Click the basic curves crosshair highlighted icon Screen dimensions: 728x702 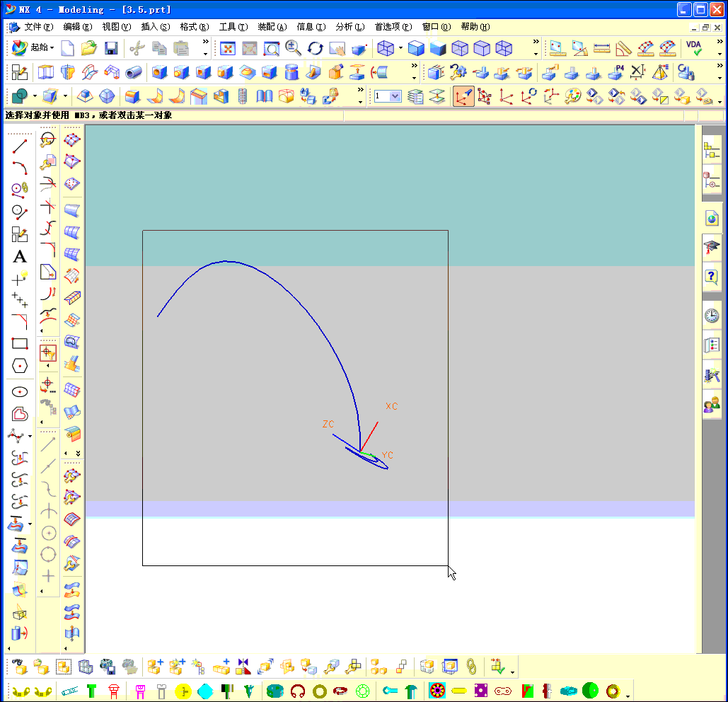coord(48,353)
